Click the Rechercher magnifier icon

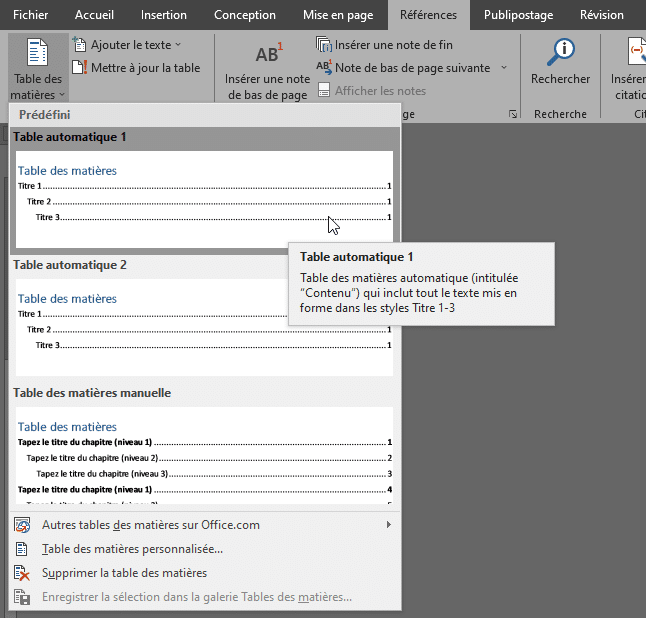tap(560, 52)
